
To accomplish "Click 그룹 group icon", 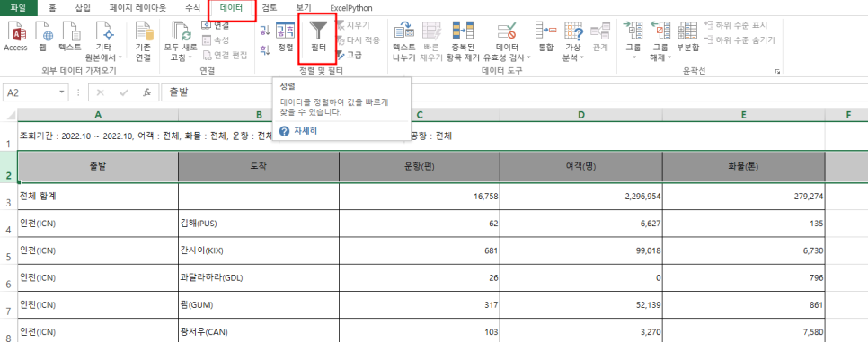I will pos(633,31).
